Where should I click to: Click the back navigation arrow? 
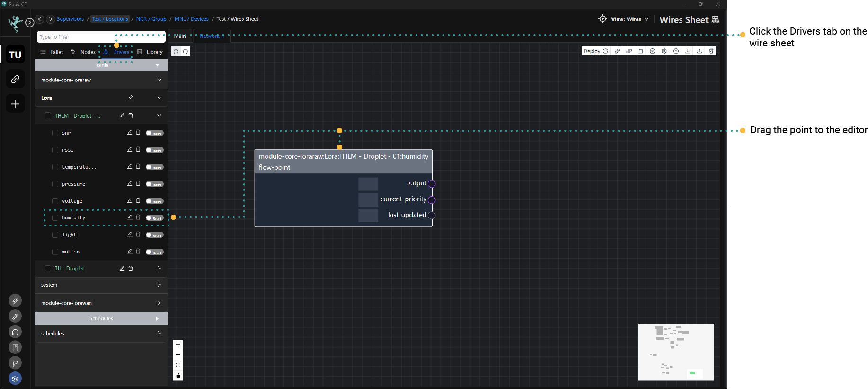click(40, 19)
